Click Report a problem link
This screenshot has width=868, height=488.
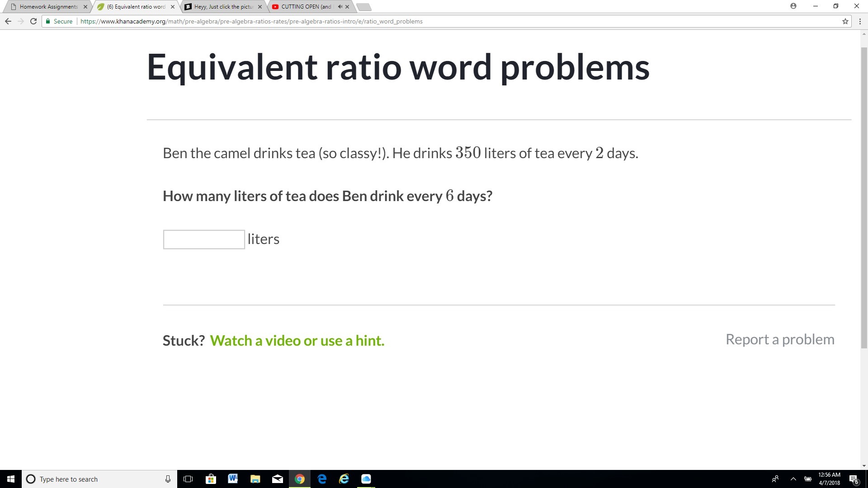tap(780, 339)
